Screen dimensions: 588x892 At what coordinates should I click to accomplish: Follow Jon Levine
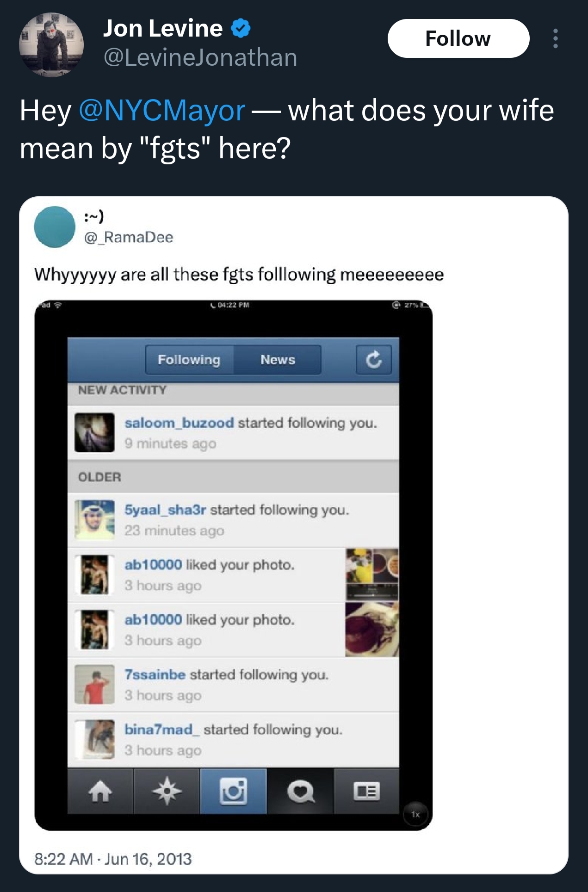(458, 38)
